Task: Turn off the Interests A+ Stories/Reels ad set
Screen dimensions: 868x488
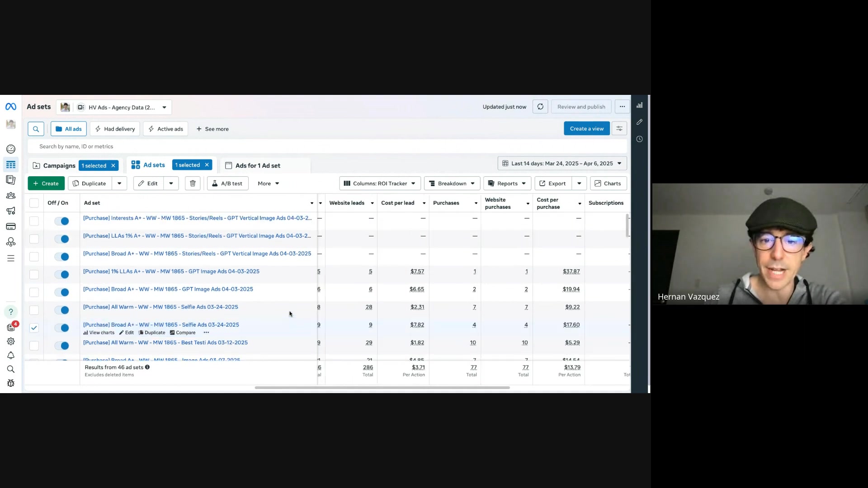Action: click(61, 221)
